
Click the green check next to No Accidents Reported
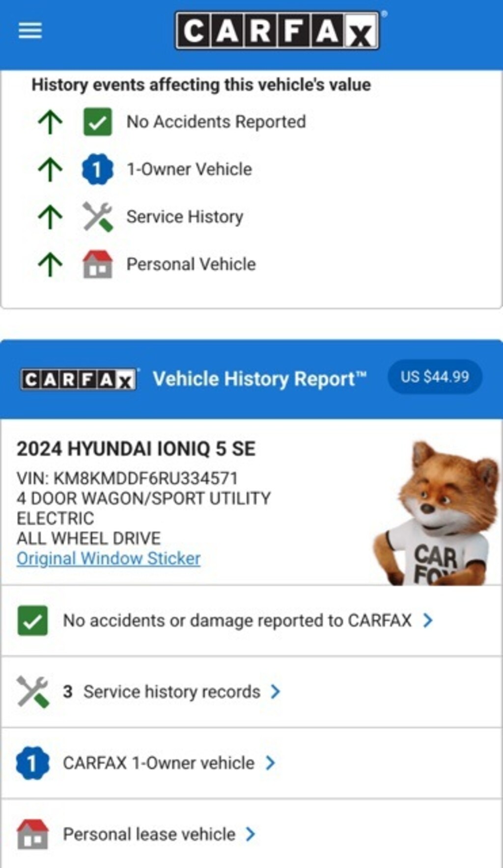click(x=97, y=122)
